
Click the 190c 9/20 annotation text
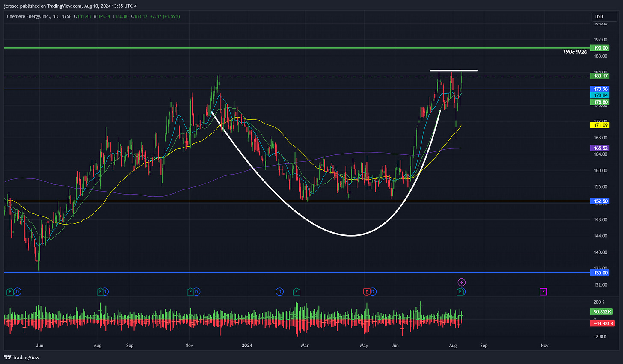point(575,52)
